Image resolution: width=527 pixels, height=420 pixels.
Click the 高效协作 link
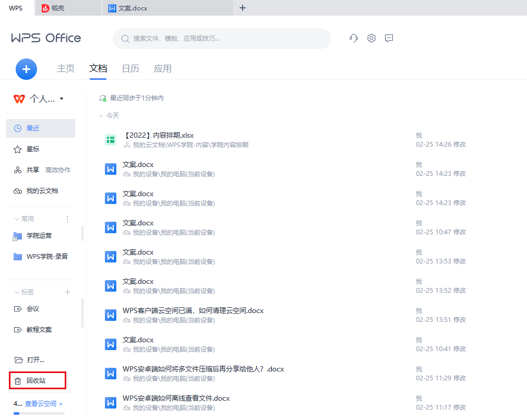click(58, 170)
